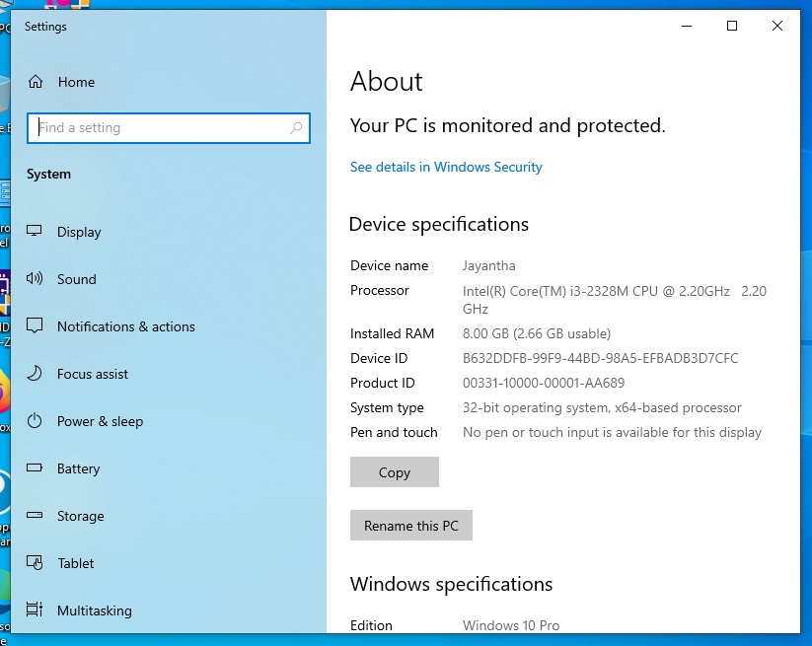Screen dimensions: 812x646
Task: Click the Pen and touch label
Action: click(x=394, y=432)
